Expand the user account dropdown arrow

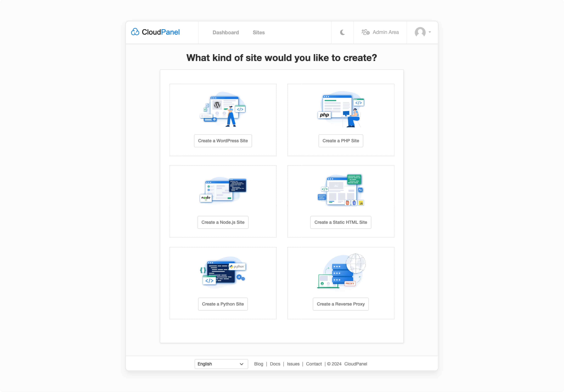pyautogui.click(x=430, y=32)
